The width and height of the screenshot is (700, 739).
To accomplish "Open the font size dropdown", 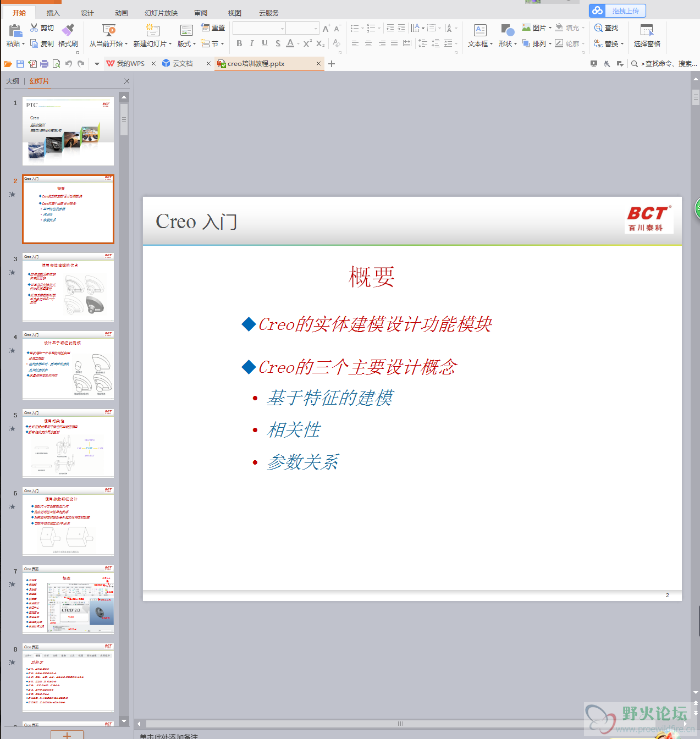I will tap(316, 29).
